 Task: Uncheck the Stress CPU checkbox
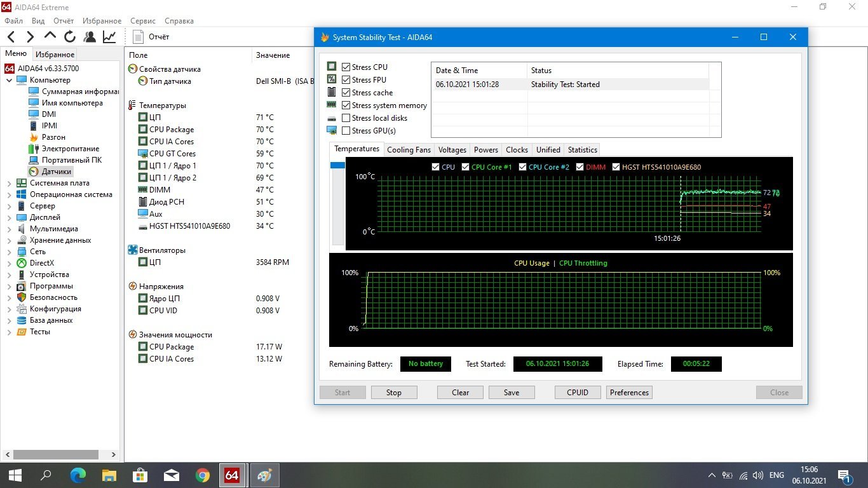pyautogui.click(x=346, y=67)
